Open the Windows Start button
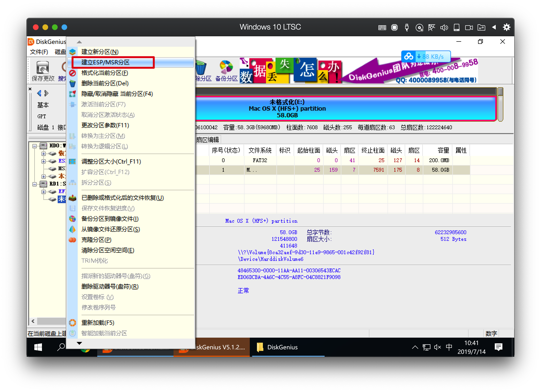The width and height of the screenshot is (541, 392). pos(38,347)
